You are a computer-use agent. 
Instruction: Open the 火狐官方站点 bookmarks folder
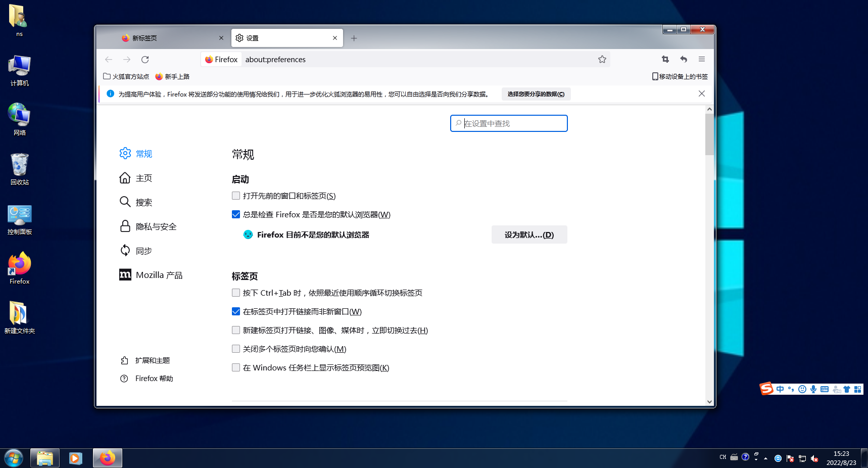click(126, 76)
